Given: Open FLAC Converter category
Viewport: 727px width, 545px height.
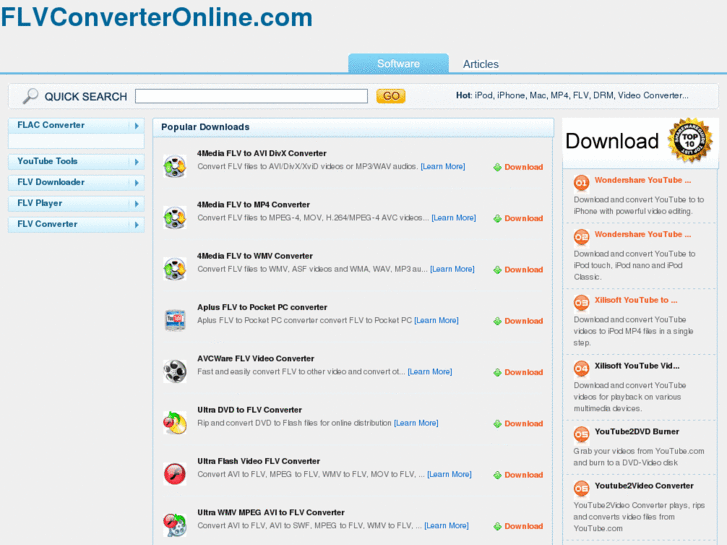Looking at the screenshot, I should point(51,125).
